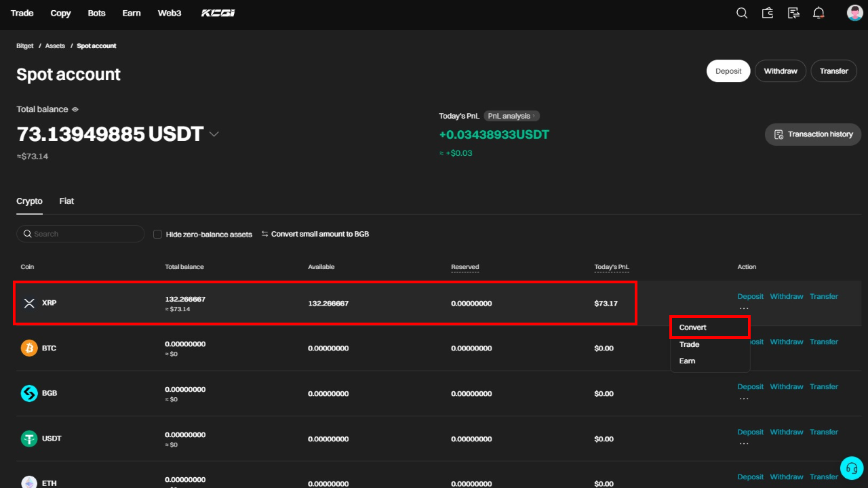Screen dimensions: 868x488
Task: Click the USDT coin icon
Action: click(29, 439)
